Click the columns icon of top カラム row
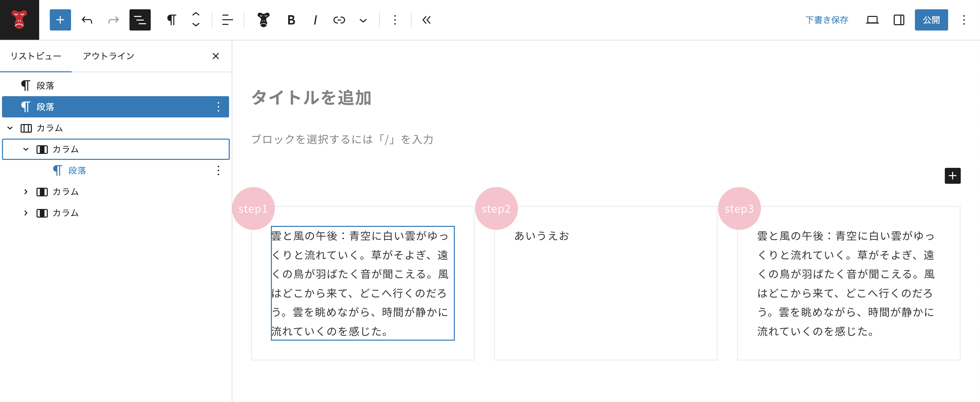 pyautogui.click(x=26, y=128)
